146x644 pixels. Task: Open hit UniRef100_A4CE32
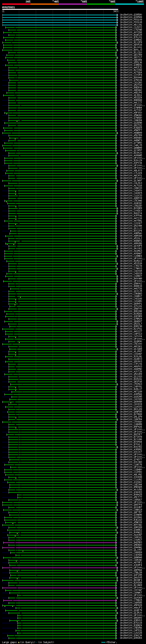131,67
